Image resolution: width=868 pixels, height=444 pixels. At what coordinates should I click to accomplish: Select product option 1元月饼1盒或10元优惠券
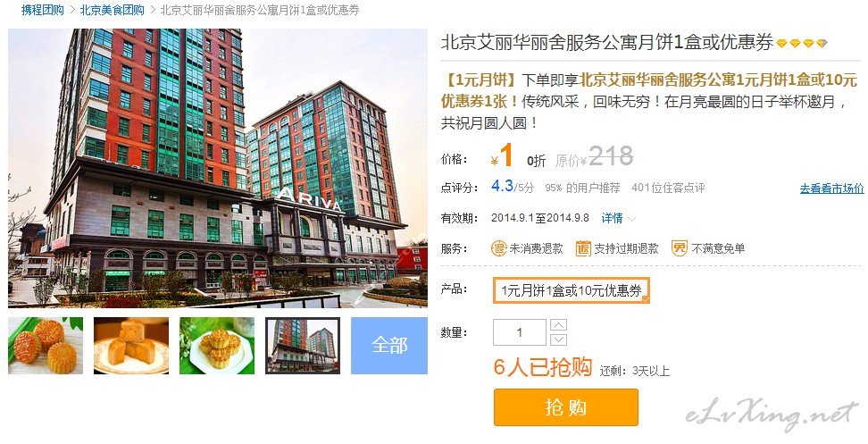pos(572,290)
